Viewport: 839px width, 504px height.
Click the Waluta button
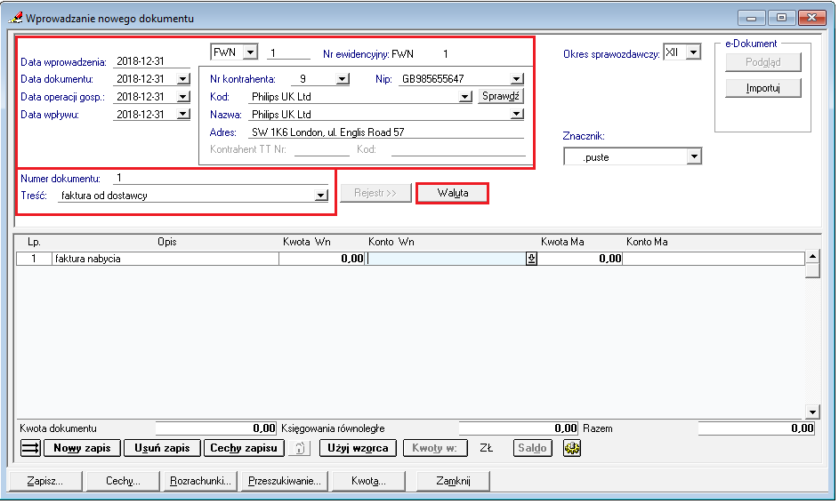453,193
